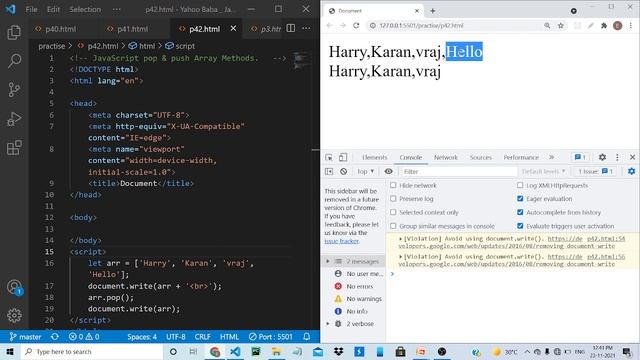
Task: Open a new Chrome tab
Action: pyautogui.click(x=433, y=11)
